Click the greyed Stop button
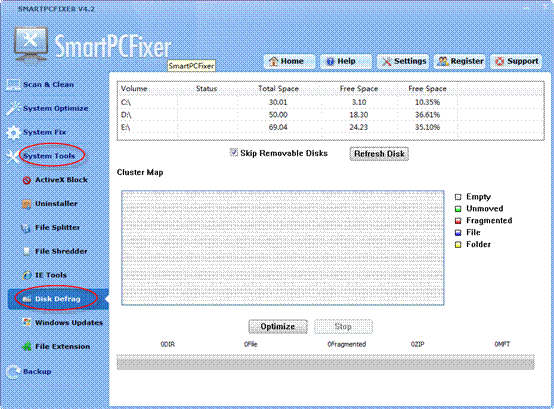This screenshot has height=409, width=554. (x=343, y=327)
